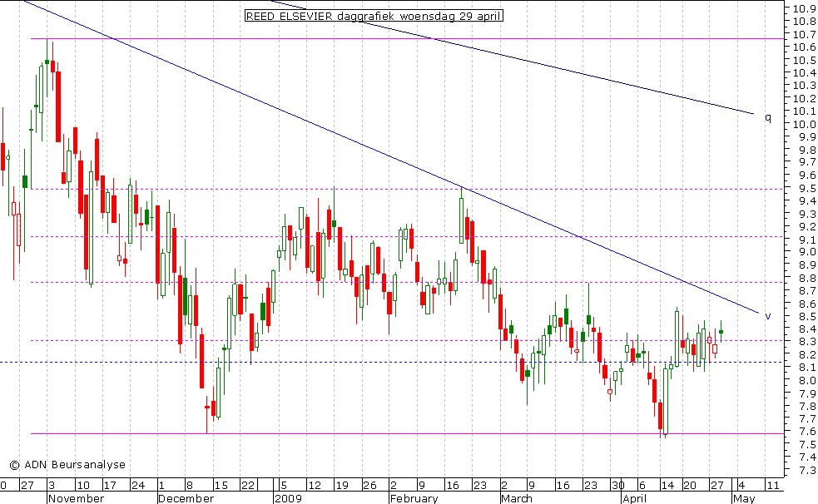The image size is (818, 504).
Task: Click the '14' date label on time axis
Action: click(x=667, y=485)
